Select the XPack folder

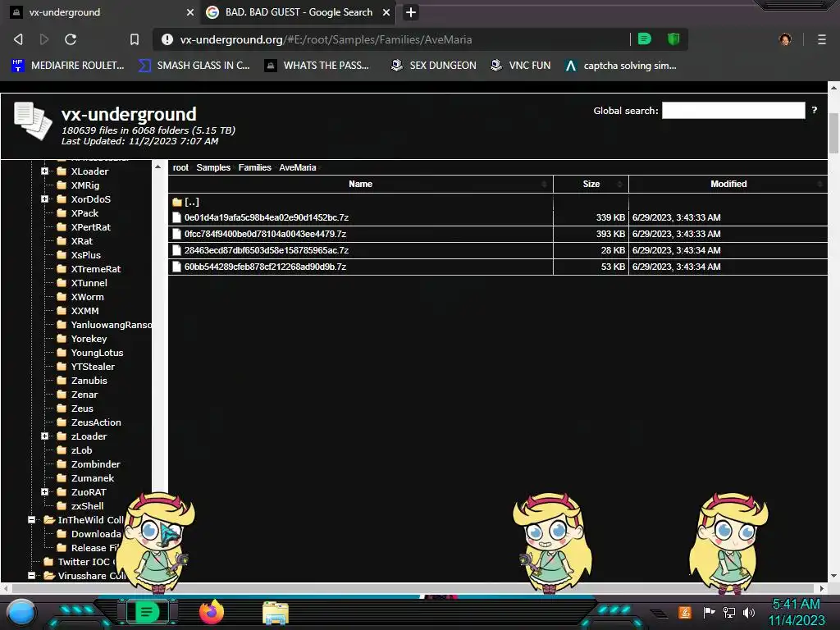coord(78,213)
